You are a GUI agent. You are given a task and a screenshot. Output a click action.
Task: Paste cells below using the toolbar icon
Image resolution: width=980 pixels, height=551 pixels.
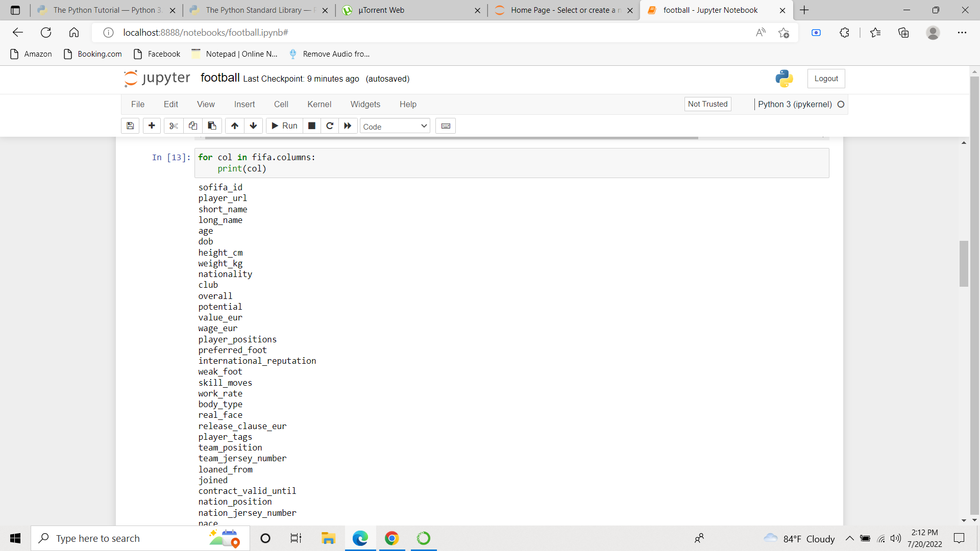[x=212, y=126]
